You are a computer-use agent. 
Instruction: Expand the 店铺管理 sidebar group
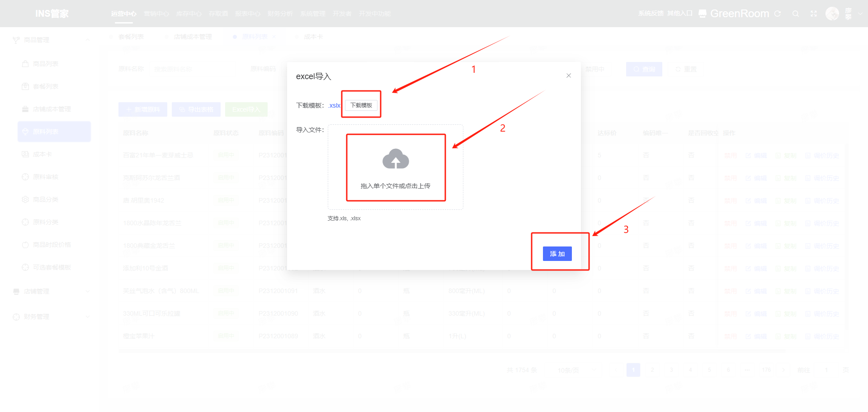tap(88, 291)
